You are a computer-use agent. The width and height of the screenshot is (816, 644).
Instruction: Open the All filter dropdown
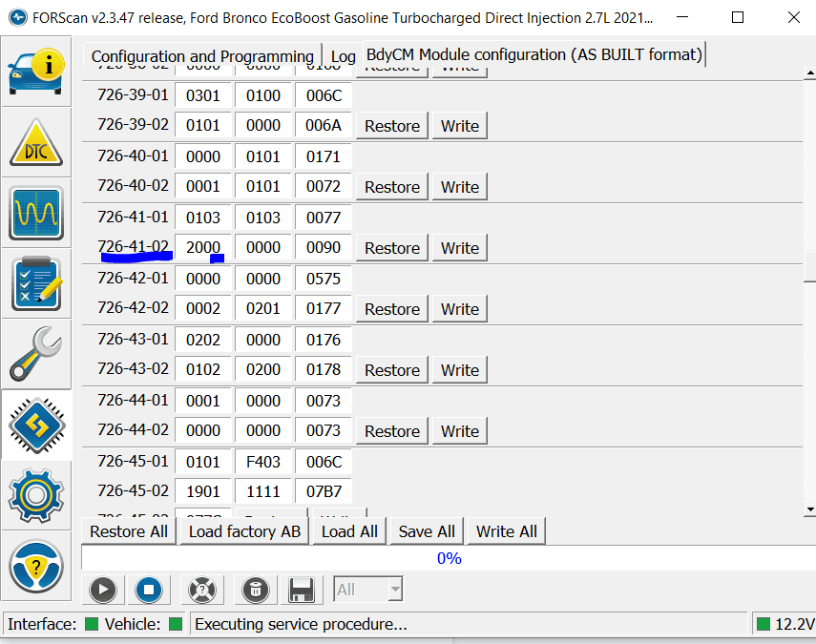pyautogui.click(x=368, y=590)
